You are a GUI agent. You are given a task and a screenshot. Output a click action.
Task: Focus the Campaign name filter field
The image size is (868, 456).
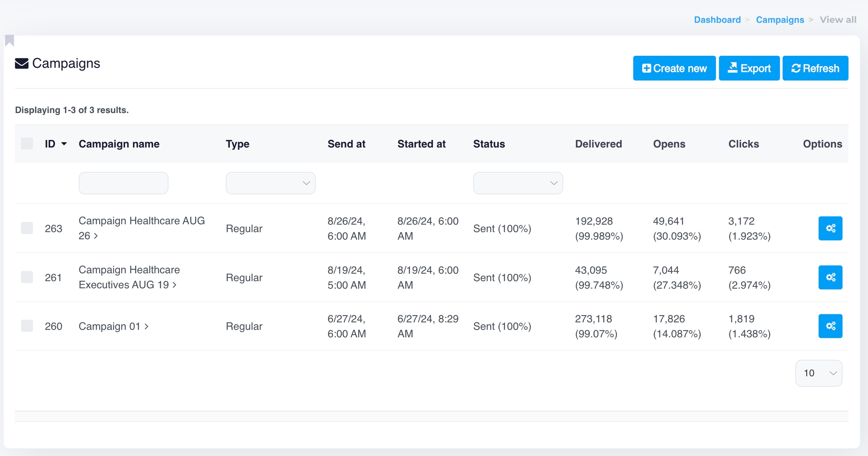point(123,183)
